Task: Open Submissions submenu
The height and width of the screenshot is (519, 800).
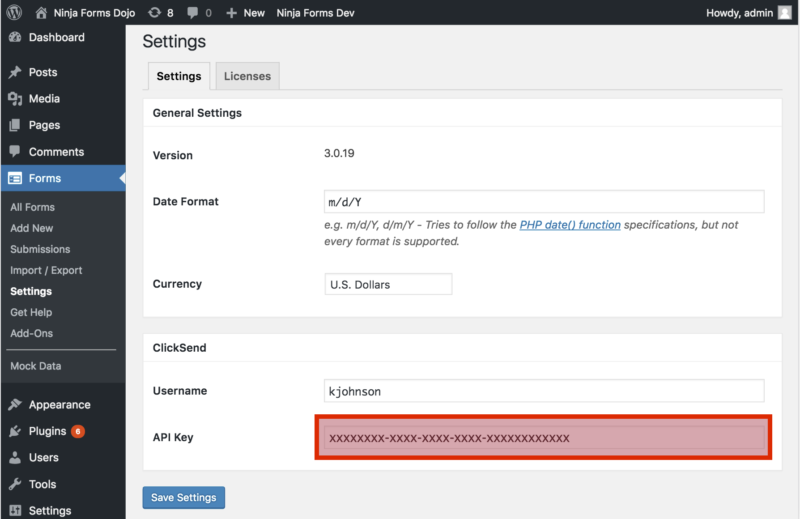Action: click(x=40, y=249)
